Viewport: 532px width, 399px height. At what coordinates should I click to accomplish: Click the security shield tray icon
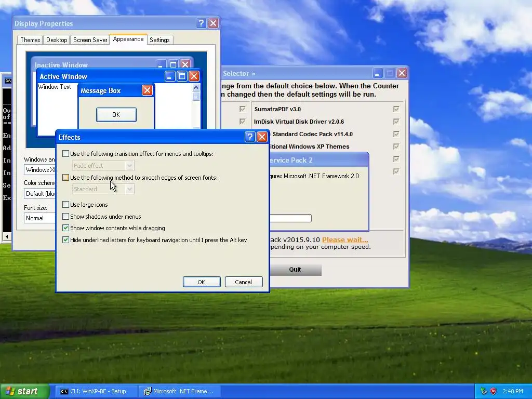494,391
